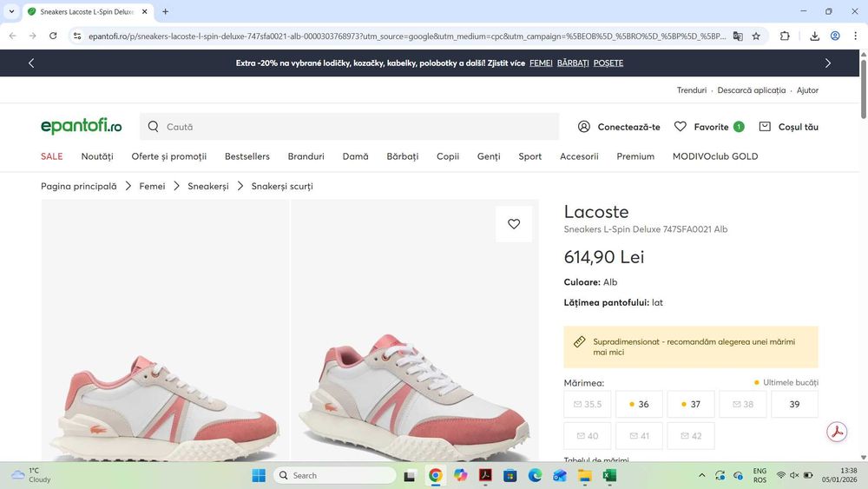Open the Premium category menu
The image size is (868, 489).
[x=635, y=156]
